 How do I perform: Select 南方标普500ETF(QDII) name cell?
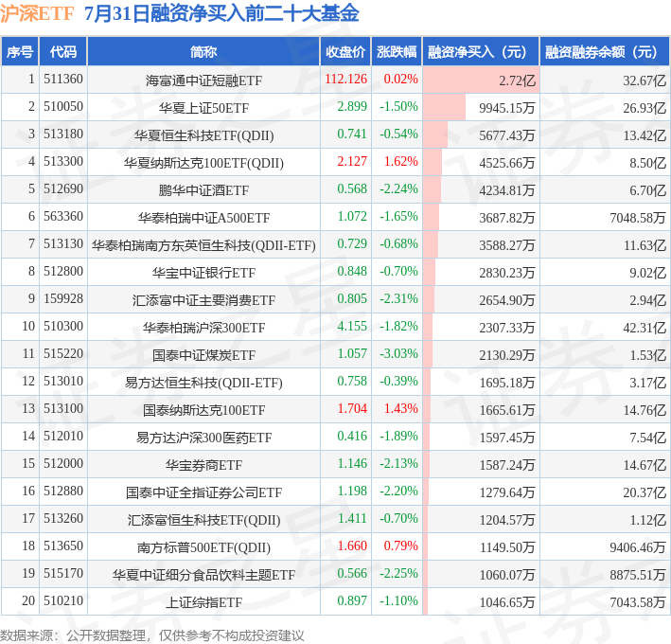[203, 546]
